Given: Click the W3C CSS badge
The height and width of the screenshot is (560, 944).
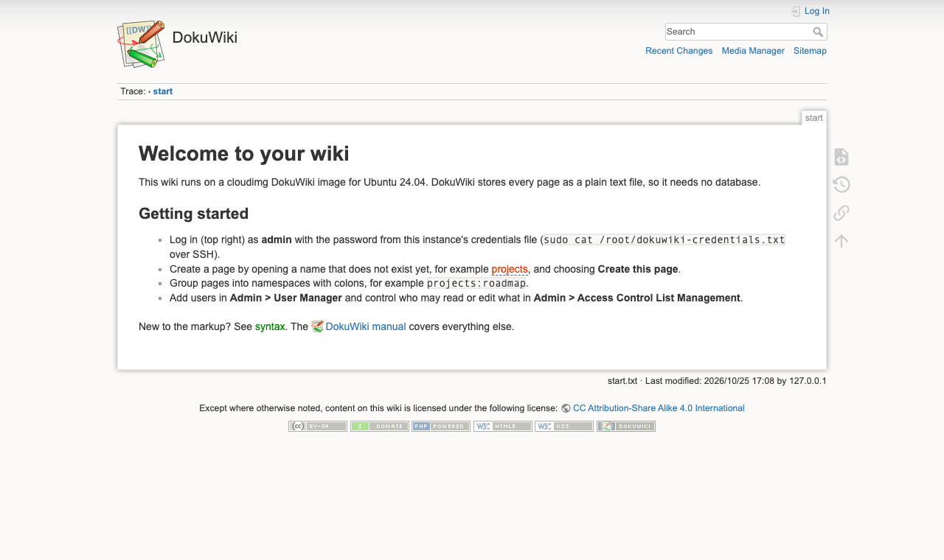Looking at the screenshot, I should coord(564,426).
